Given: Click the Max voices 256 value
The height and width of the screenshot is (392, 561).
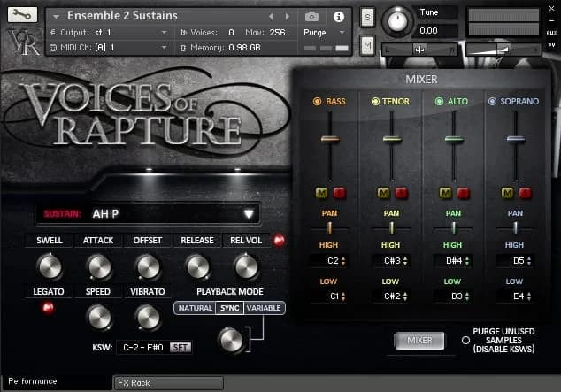Looking at the screenshot, I should click(277, 33).
